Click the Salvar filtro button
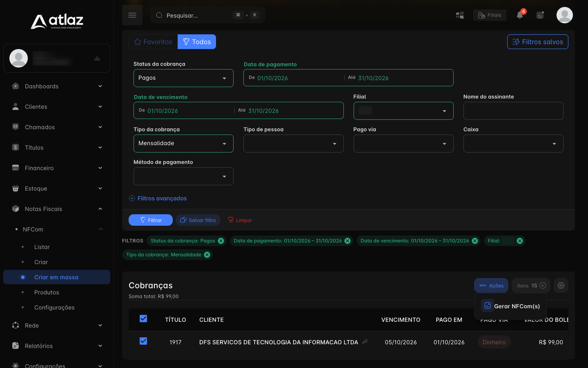Screen dimensions: 588x368 tap(198, 220)
